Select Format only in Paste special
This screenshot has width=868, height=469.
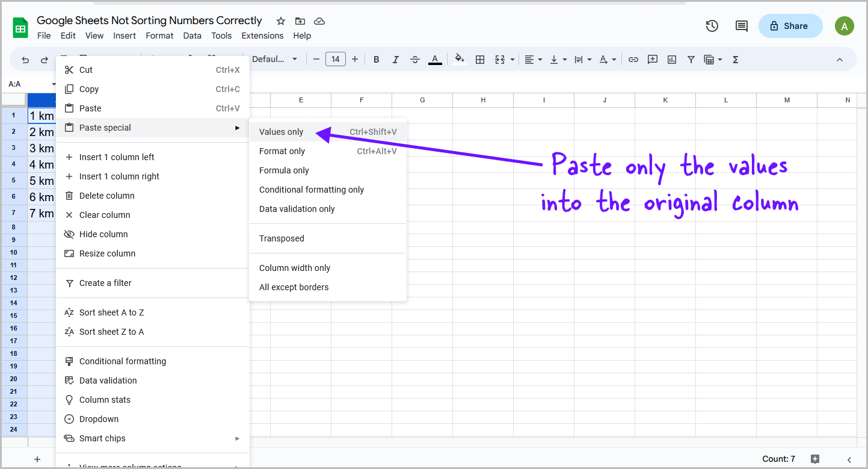pyautogui.click(x=328, y=151)
